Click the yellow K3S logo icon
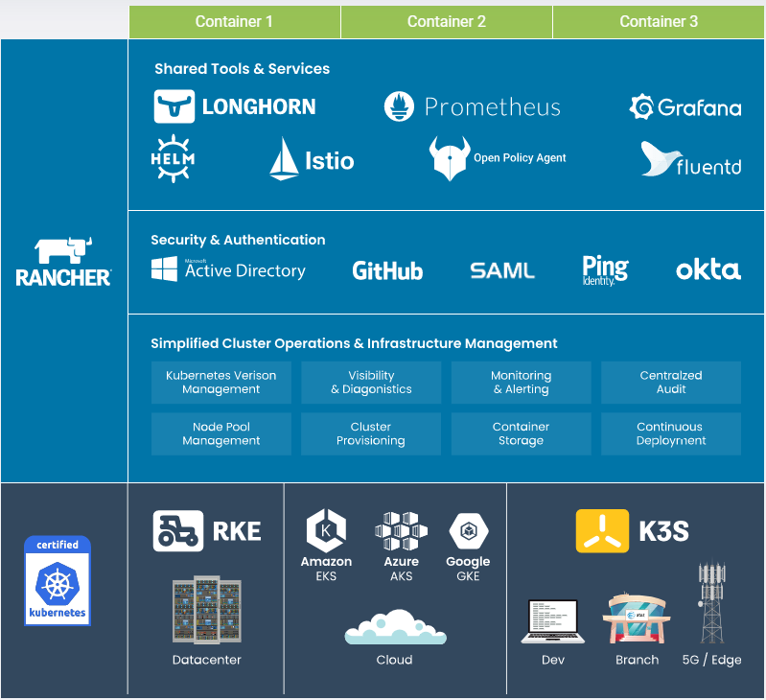Screen dimensions: 766x700 (x=602, y=531)
